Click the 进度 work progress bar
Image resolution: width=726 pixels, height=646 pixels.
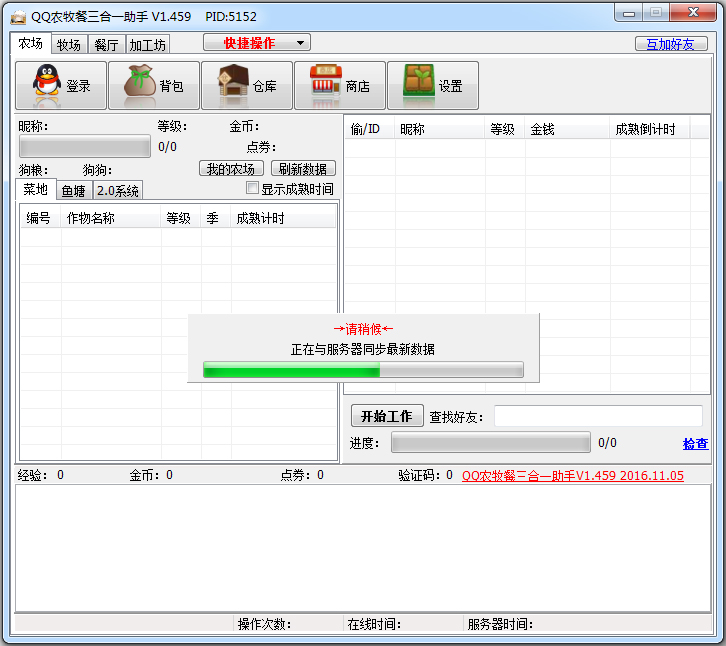(491, 442)
